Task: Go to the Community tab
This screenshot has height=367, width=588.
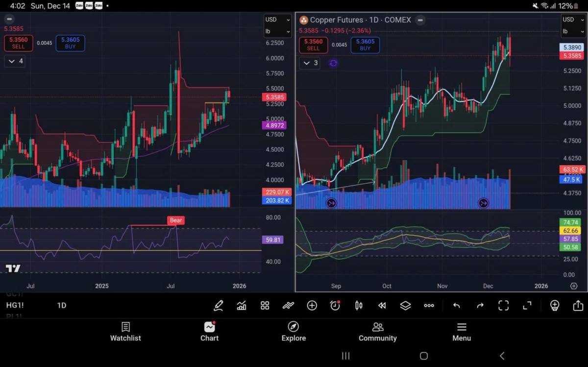Action: click(377, 332)
